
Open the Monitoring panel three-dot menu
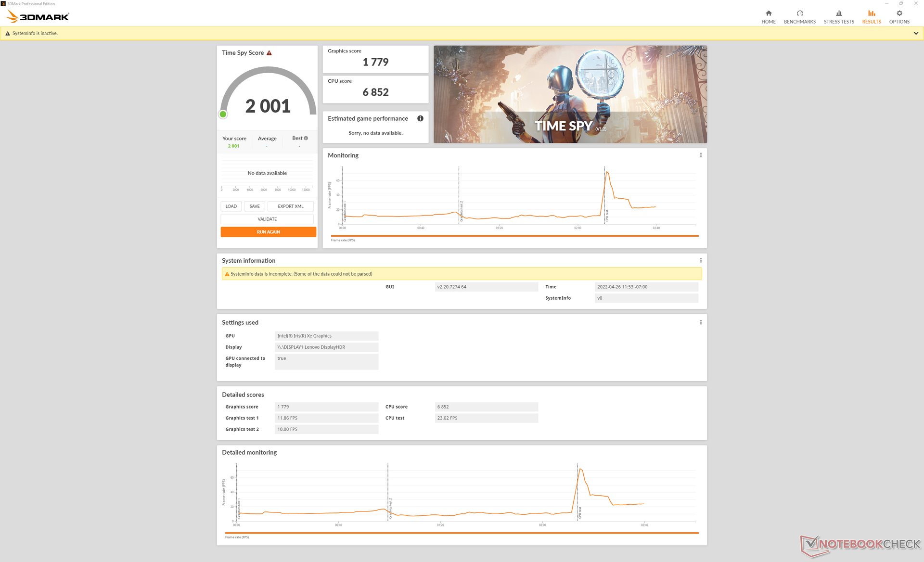tap(700, 155)
